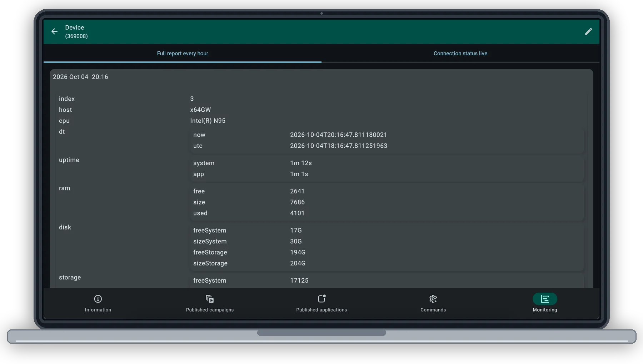643x364 pixels.
Task: Select storage freeSystem value 17125
Action: pyautogui.click(x=299, y=280)
